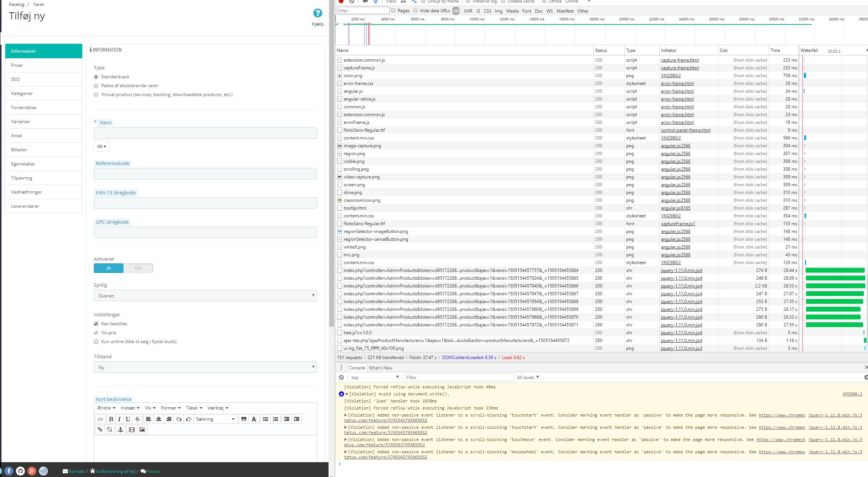Open the Hjælp help icon
868x477 pixels.
coord(317,13)
